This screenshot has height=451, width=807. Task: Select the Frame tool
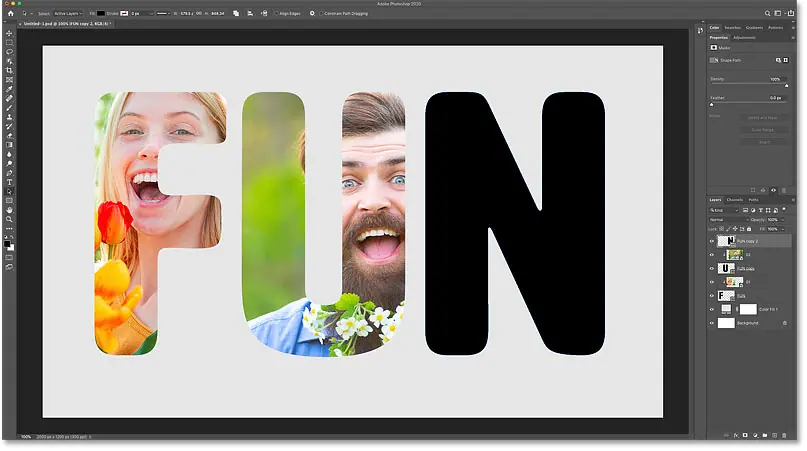click(x=9, y=80)
